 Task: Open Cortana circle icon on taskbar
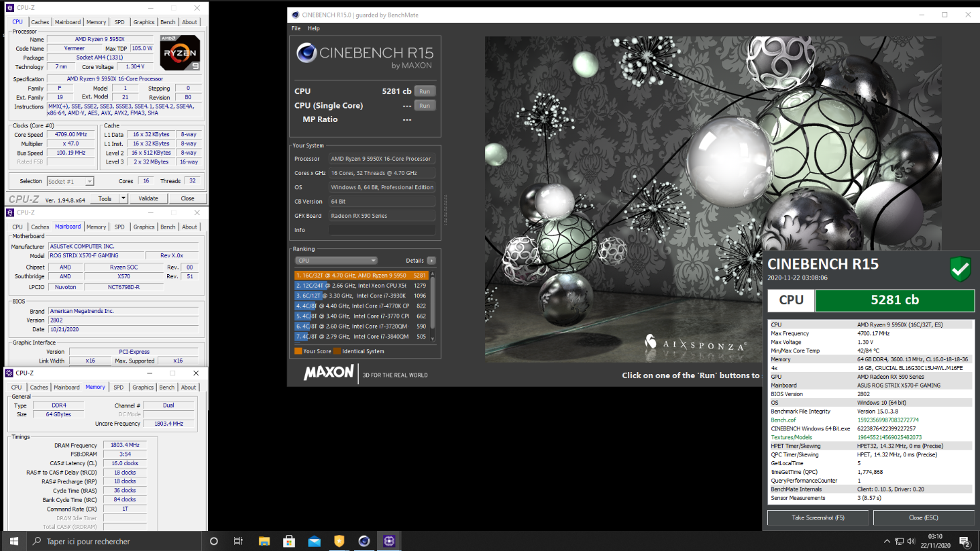pos(214,541)
